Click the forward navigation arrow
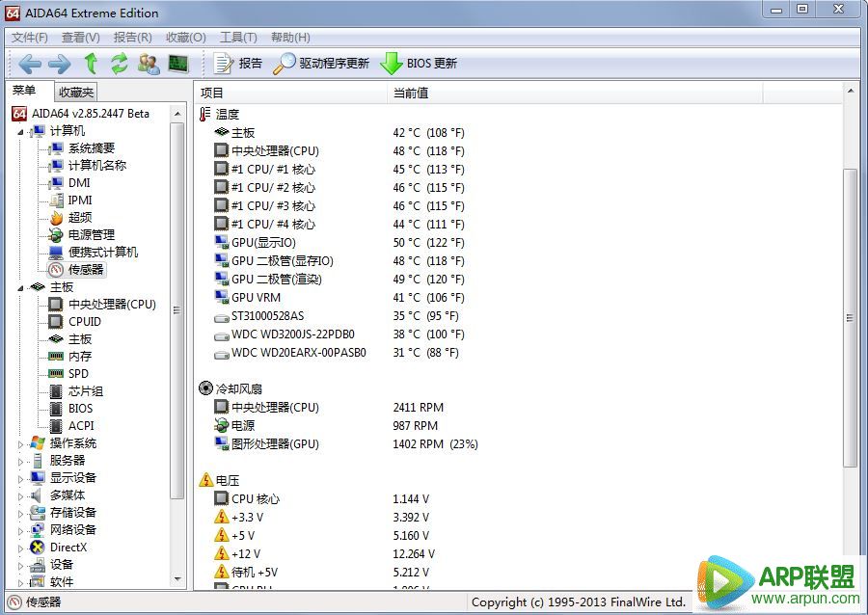Screen dimensions: 868x615 [x=60, y=64]
